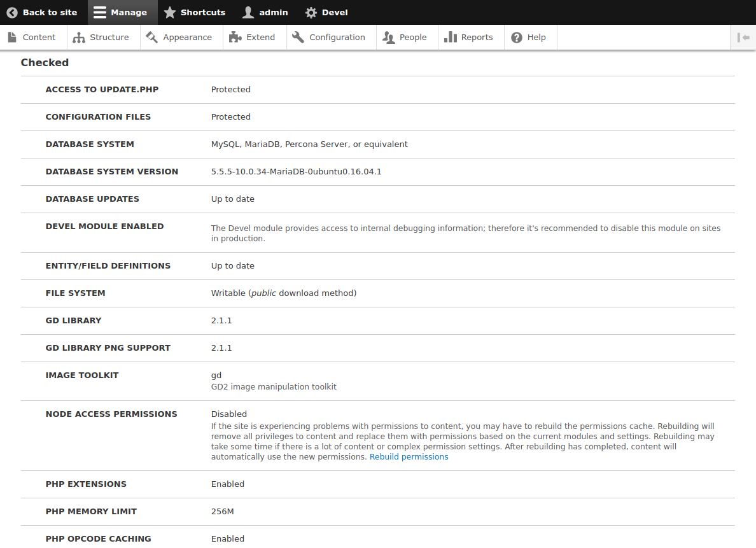The height and width of the screenshot is (548, 756).
Task: Open the Content menu item label
Action: point(39,37)
